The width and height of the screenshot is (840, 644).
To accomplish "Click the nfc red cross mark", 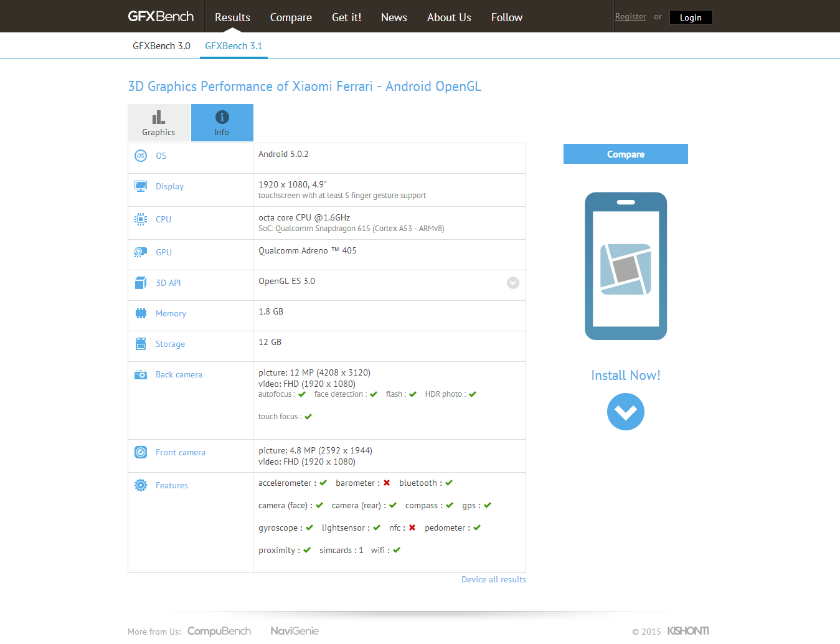I will tap(412, 528).
